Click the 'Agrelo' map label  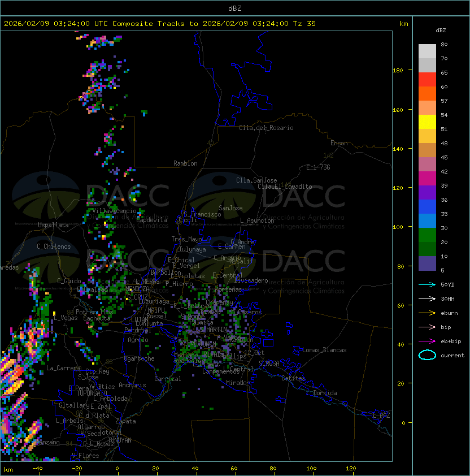coord(138,340)
